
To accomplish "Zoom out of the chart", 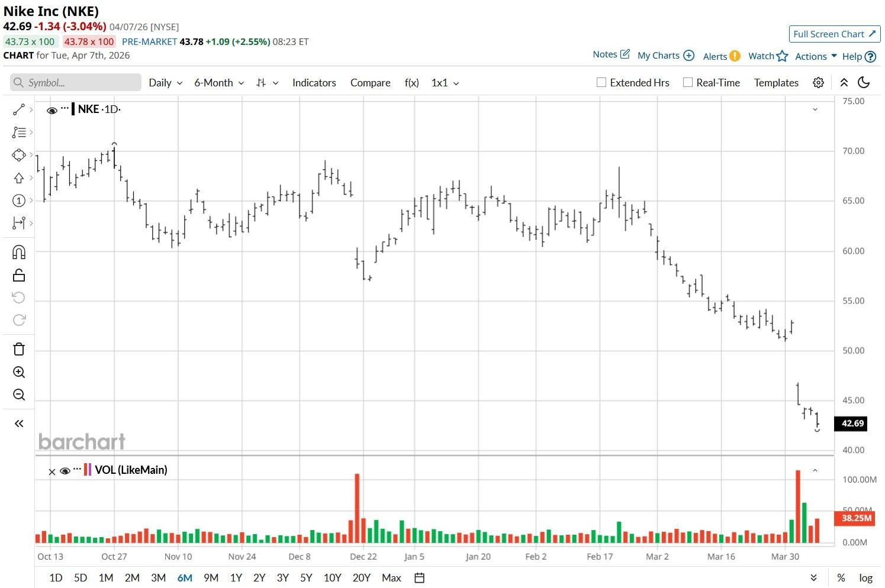I will point(19,395).
